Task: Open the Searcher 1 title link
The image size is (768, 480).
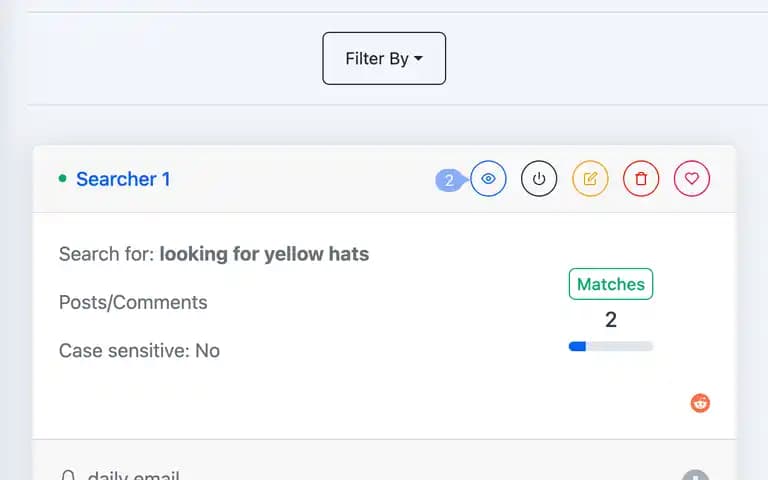Action: tap(123, 179)
